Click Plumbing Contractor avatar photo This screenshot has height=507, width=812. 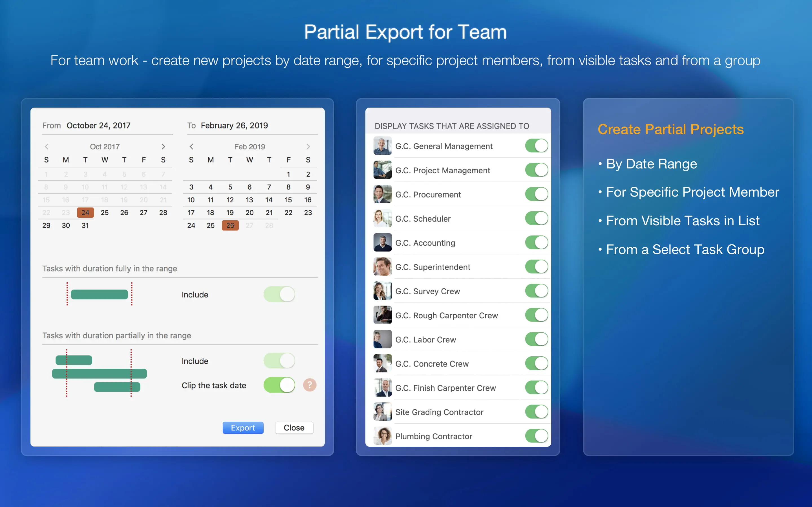pyautogui.click(x=382, y=436)
